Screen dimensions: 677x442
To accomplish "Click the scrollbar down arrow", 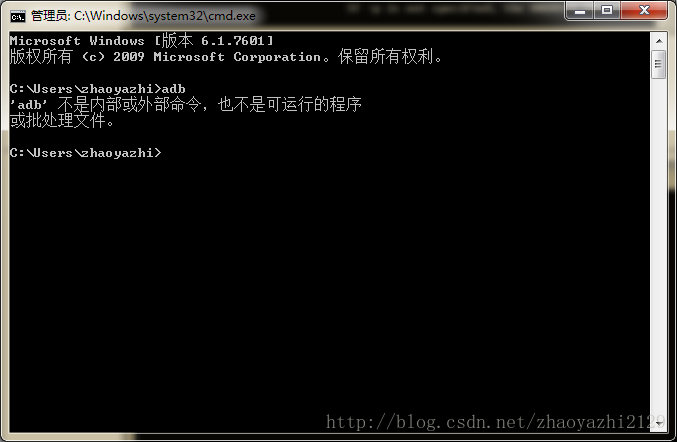I will pos(658,423).
